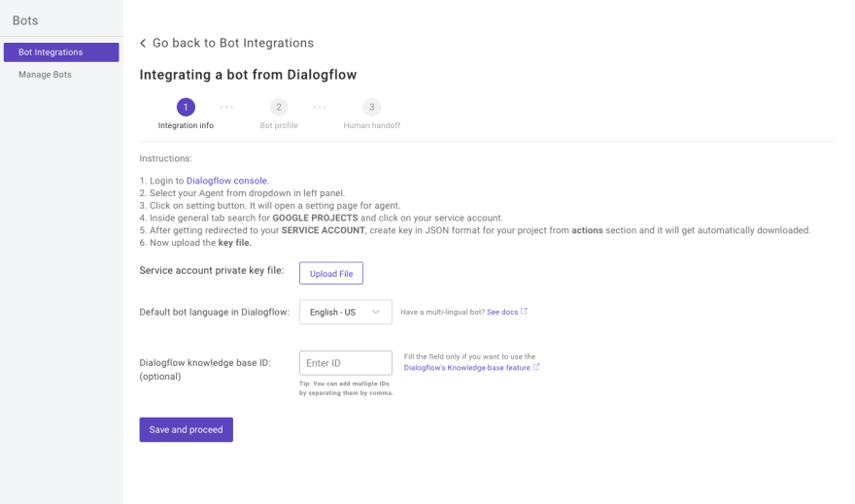This screenshot has width=855, height=504.
Task: Open Bot Integrations in sidebar
Action: pyautogui.click(x=61, y=52)
